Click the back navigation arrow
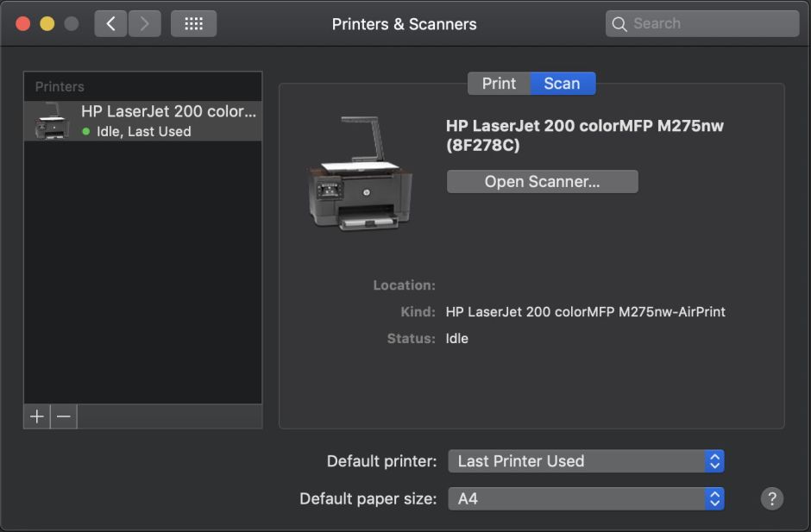The width and height of the screenshot is (811, 532). 111,23
